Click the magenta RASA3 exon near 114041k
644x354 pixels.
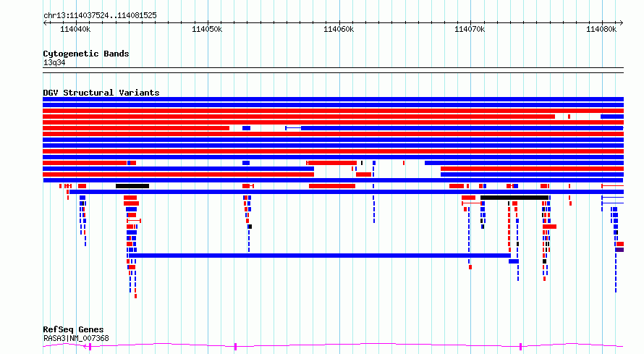pos(90,347)
